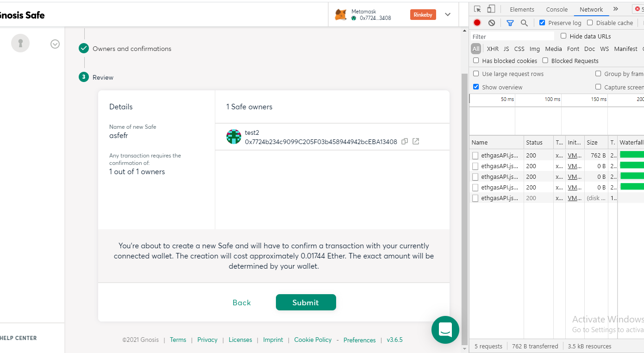The height and width of the screenshot is (353, 644).
Task: Open network search in DevTools
Action: 524,22
